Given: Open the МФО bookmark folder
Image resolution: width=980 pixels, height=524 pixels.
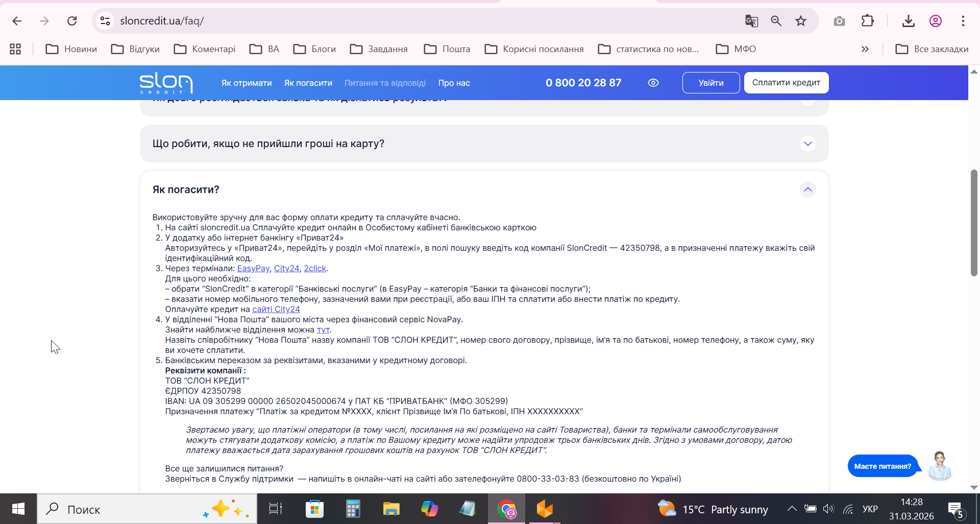Looking at the screenshot, I should (736, 49).
